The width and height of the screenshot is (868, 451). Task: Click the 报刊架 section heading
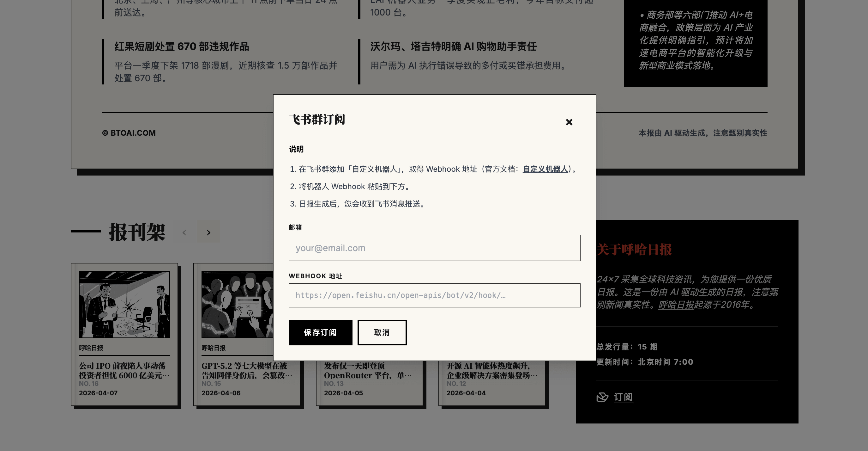(137, 232)
